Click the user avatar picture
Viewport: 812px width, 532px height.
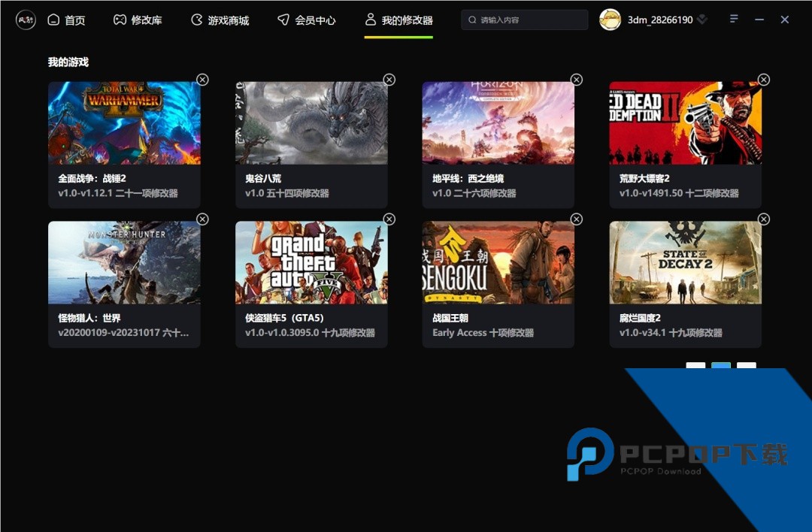[610, 20]
